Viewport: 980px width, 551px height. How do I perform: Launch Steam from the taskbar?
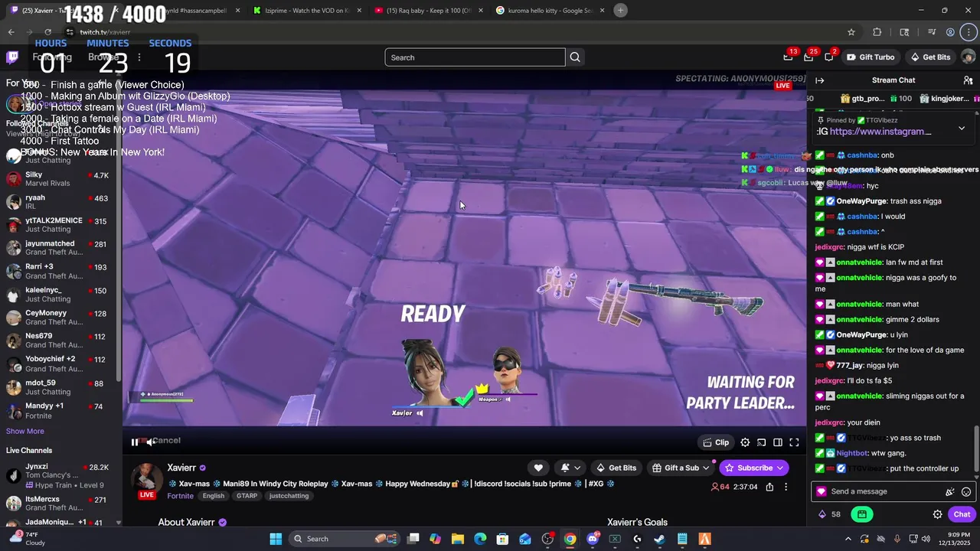(659, 539)
